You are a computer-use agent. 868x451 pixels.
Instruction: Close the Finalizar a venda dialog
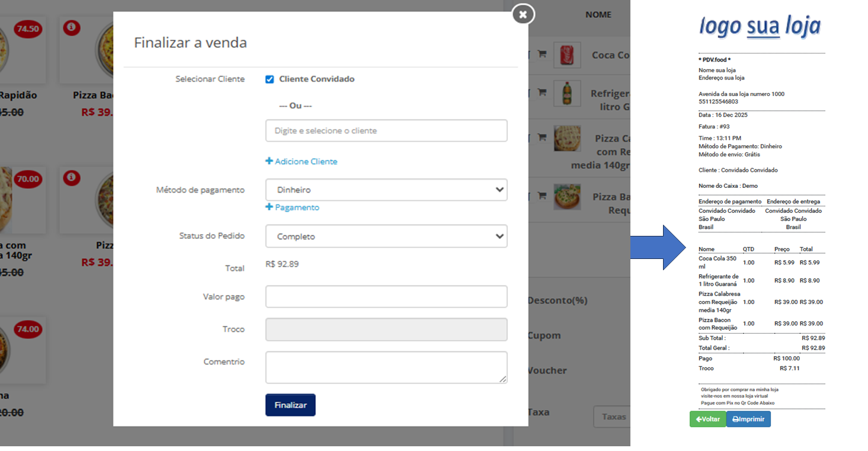523,14
